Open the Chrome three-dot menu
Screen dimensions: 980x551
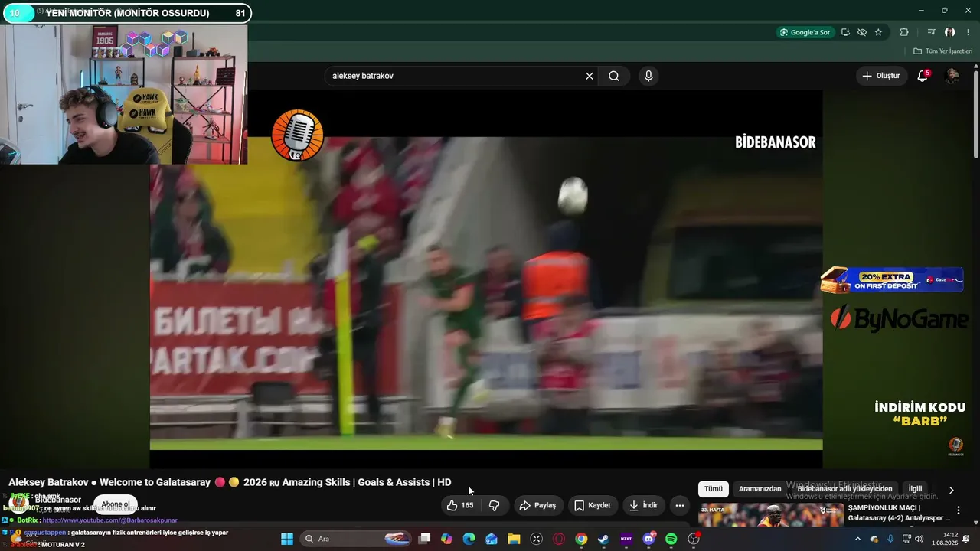(x=969, y=32)
